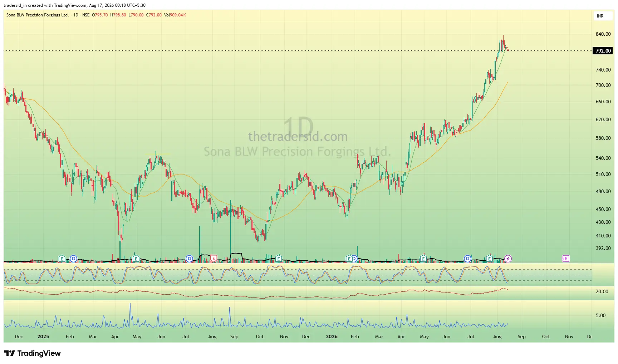618x364 pixels.
Task: Click the 1D interval label in the legend
Action: point(76,15)
